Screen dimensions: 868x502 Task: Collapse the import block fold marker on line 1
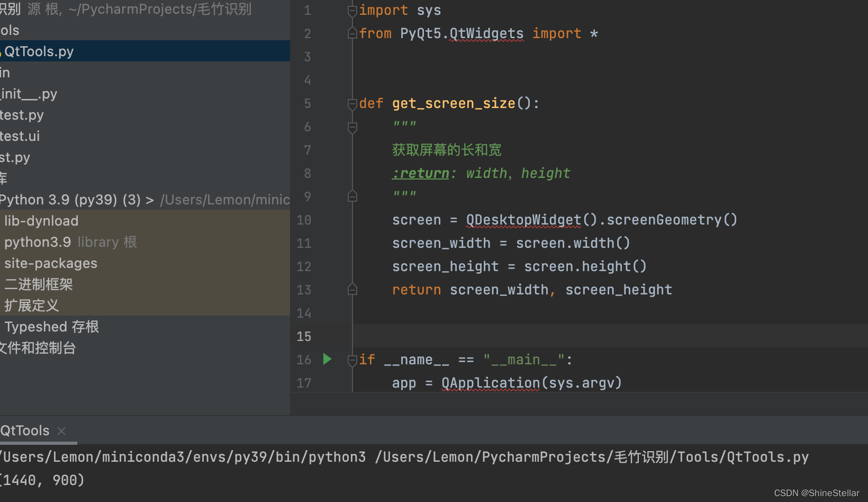pyautogui.click(x=352, y=11)
